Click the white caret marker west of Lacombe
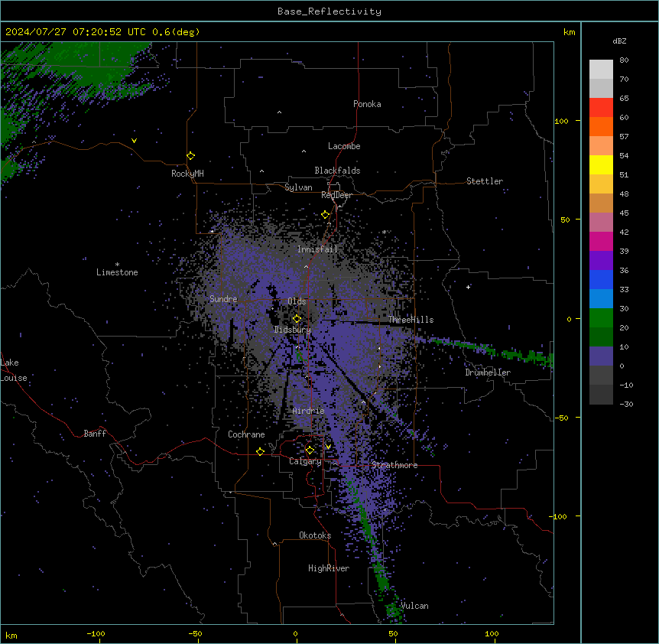The image size is (659, 644). (304, 151)
